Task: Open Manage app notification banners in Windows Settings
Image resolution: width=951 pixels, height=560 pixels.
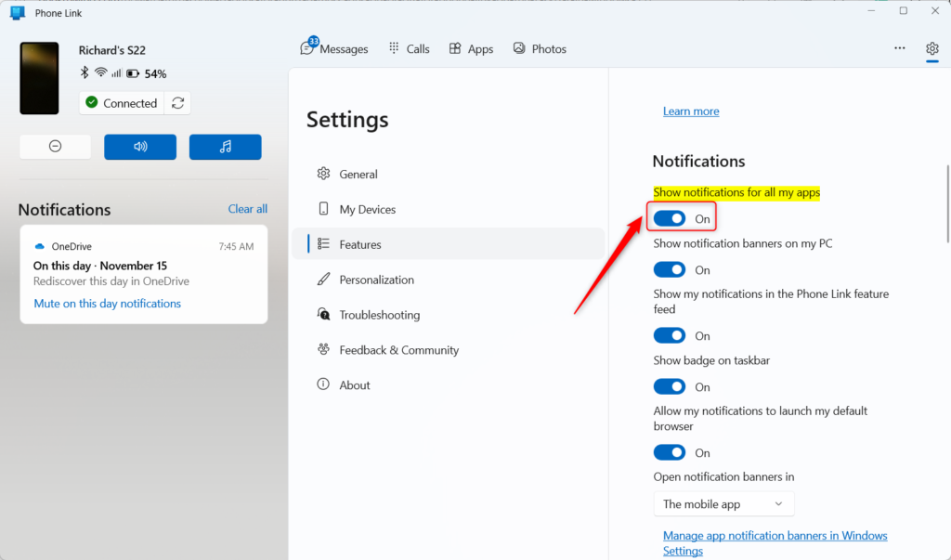Action: (x=775, y=543)
